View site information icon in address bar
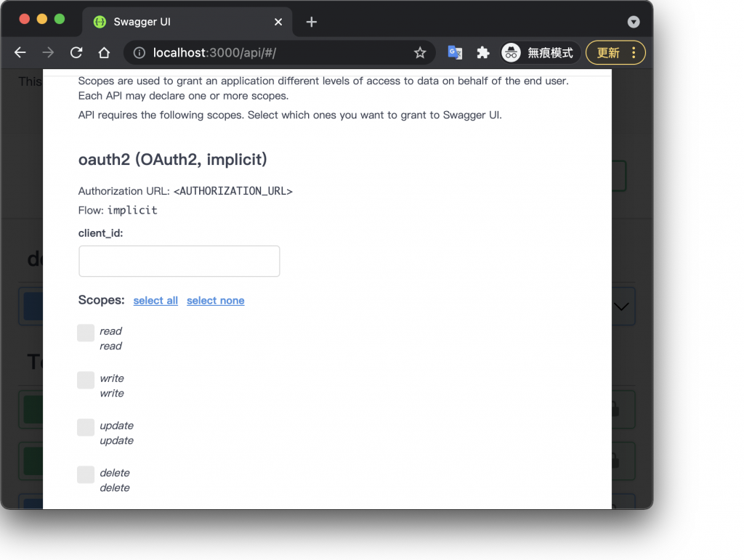744x560 pixels. click(139, 52)
